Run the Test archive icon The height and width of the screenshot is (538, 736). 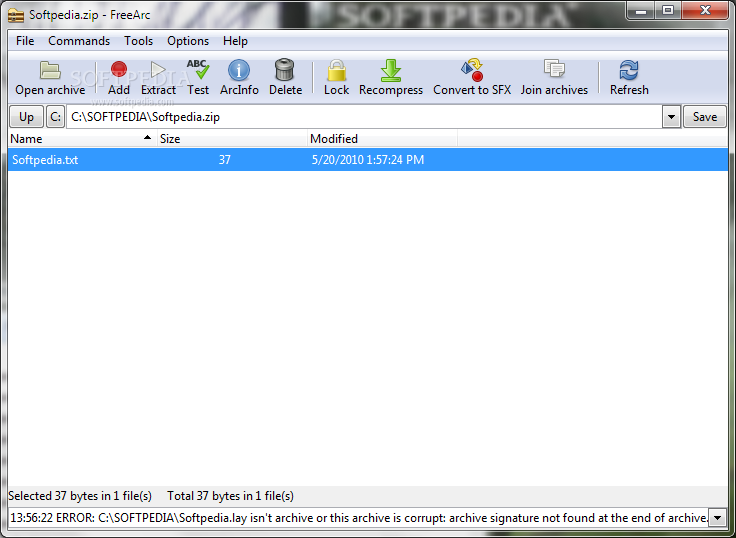198,69
